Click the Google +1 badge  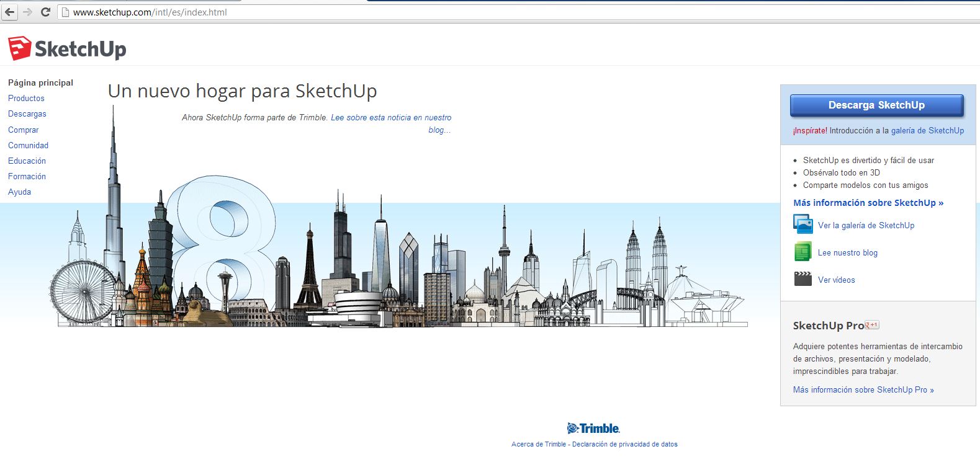[872, 324]
